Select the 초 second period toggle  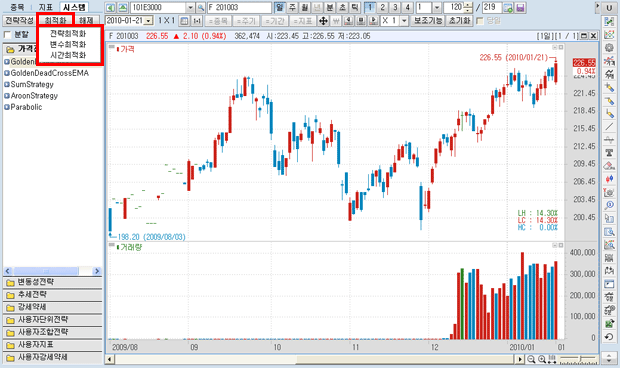click(x=342, y=7)
